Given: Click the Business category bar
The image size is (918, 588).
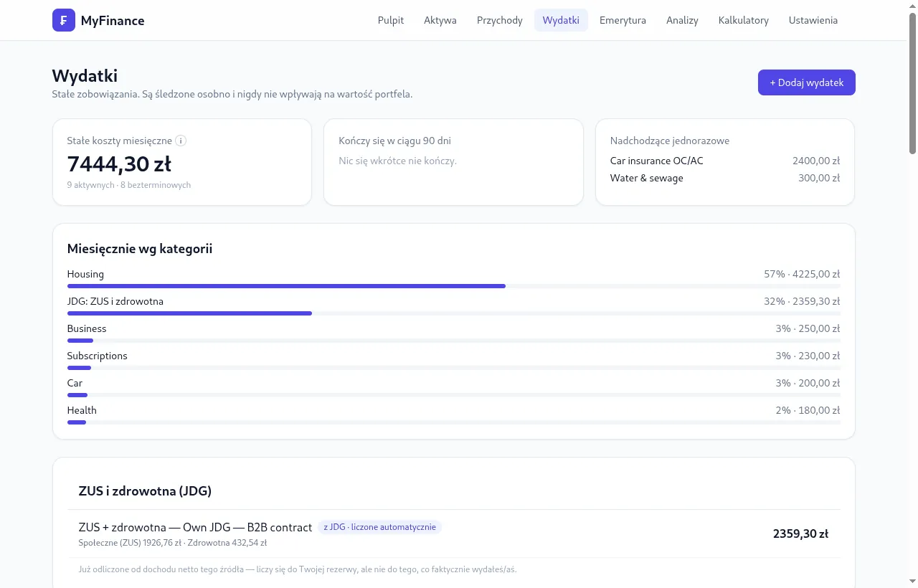Looking at the screenshot, I should pyautogui.click(x=454, y=341).
